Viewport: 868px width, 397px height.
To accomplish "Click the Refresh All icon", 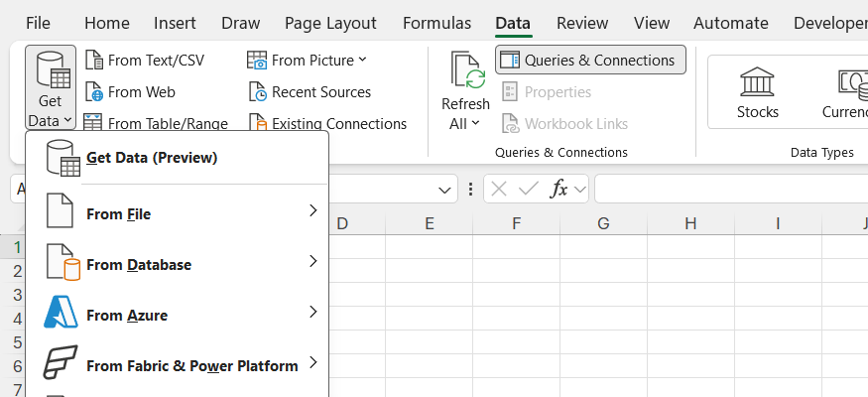I will click(466, 70).
